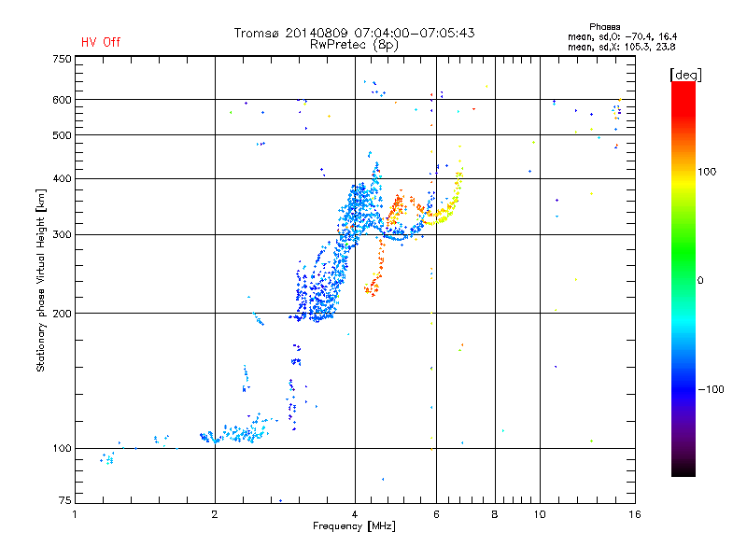
Task: Click the '2' frequency axis label
Action: 215,514
